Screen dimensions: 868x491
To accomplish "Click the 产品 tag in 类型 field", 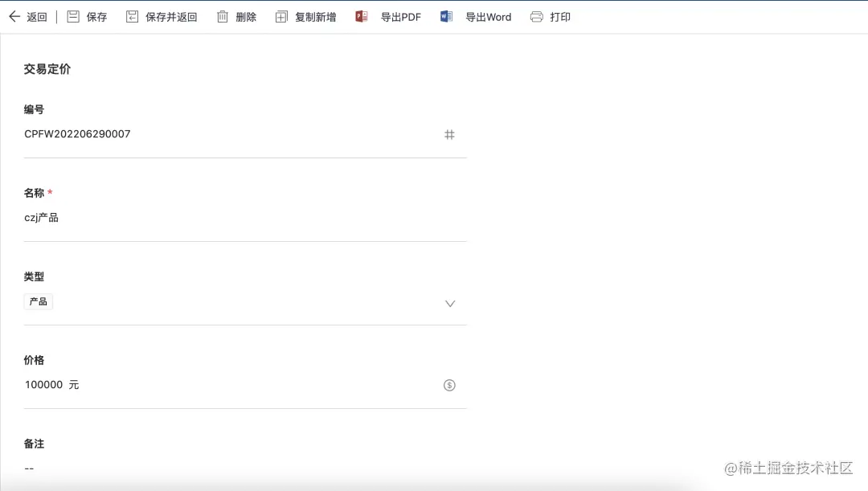I will coord(39,301).
